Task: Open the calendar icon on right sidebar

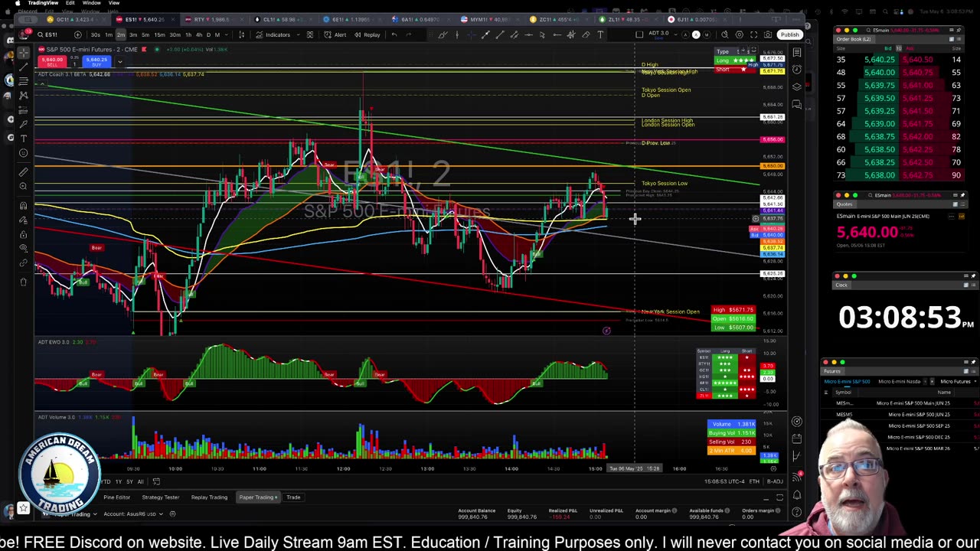Action: click(797, 439)
